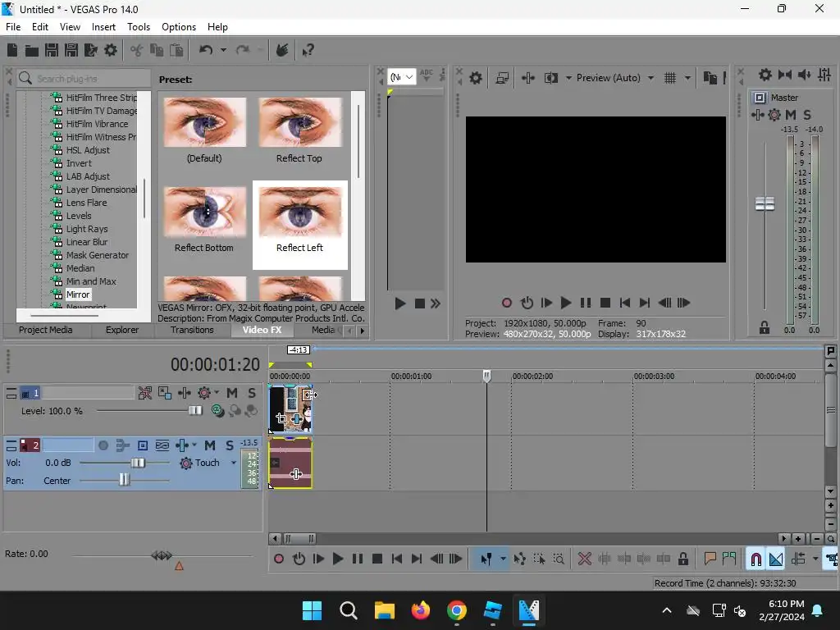Stop playback in video preview transport
840x630 pixels.
pos(605,303)
